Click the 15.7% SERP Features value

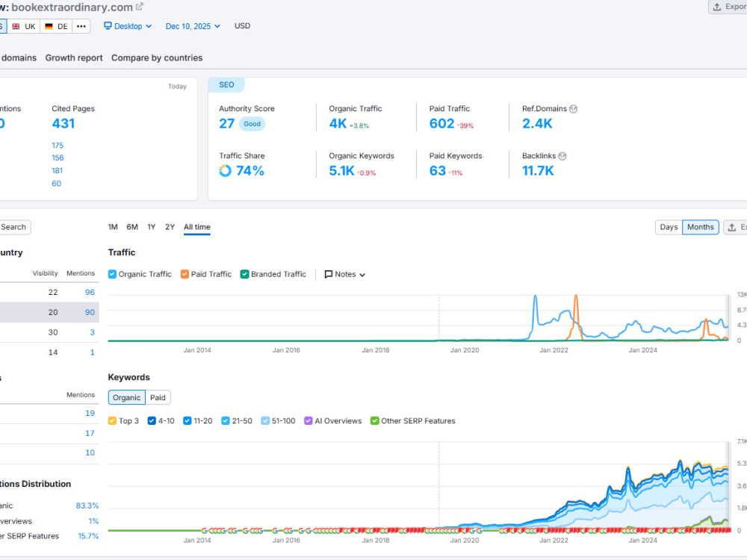(x=88, y=535)
